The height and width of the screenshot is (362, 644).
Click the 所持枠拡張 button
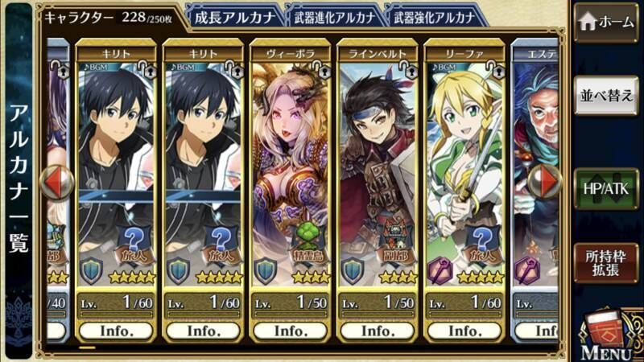point(606,263)
